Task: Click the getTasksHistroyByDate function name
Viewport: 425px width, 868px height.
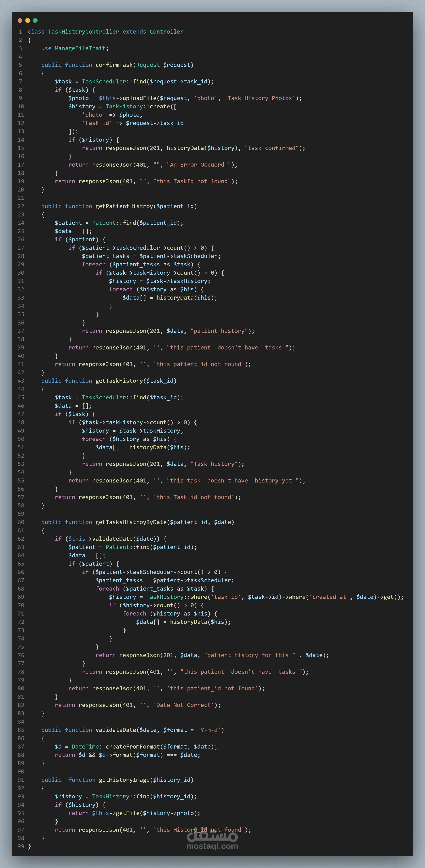Action: (131, 522)
